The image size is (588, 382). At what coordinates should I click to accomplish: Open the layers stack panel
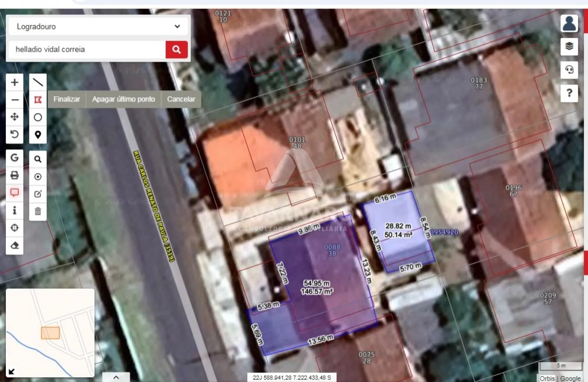569,46
